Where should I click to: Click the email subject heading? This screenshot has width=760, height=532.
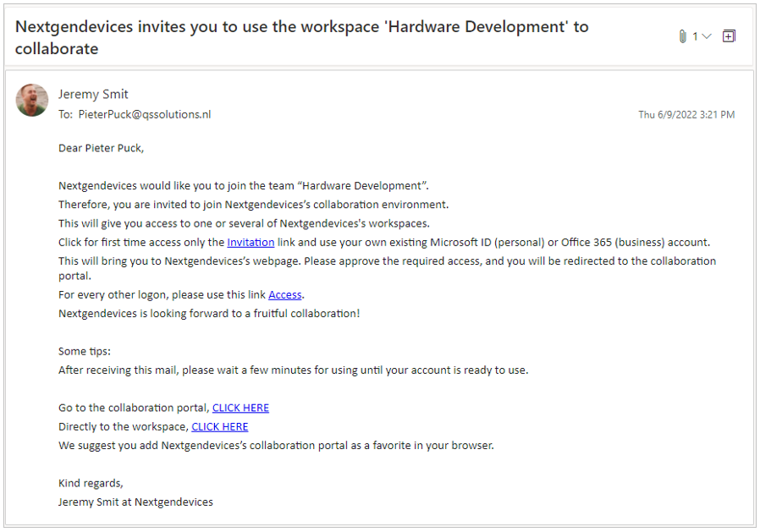coord(301,37)
